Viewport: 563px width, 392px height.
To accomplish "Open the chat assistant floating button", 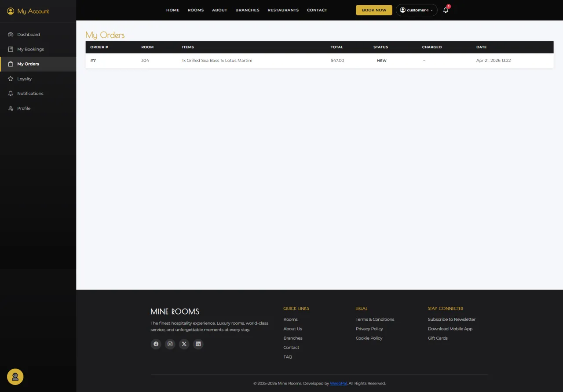I will point(15,377).
